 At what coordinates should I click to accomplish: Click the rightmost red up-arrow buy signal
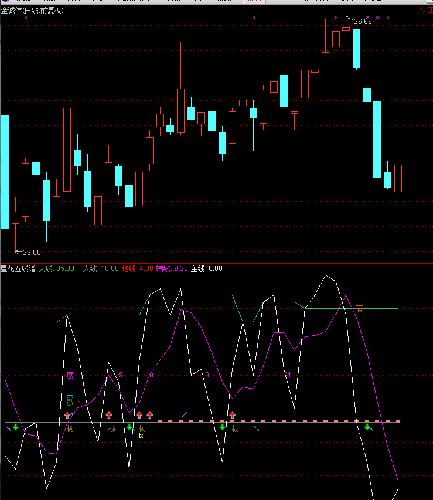tap(232, 415)
